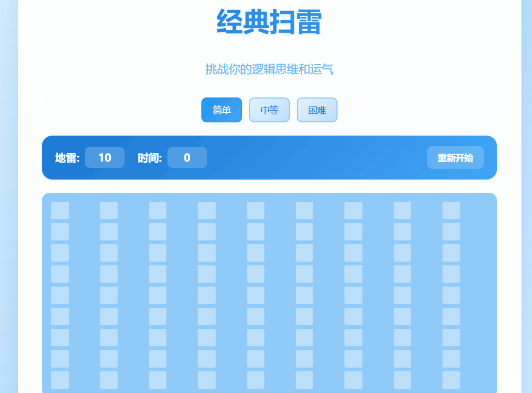
Task: Reveal the cell in row 1, column 1
Action: click(60, 211)
